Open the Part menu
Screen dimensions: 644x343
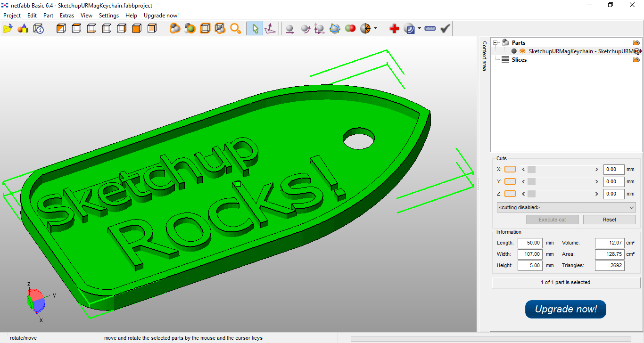coord(48,16)
